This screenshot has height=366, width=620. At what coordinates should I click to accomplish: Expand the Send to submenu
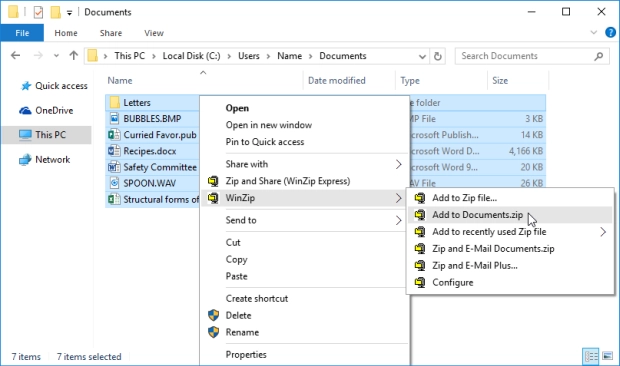click(399, 220)
